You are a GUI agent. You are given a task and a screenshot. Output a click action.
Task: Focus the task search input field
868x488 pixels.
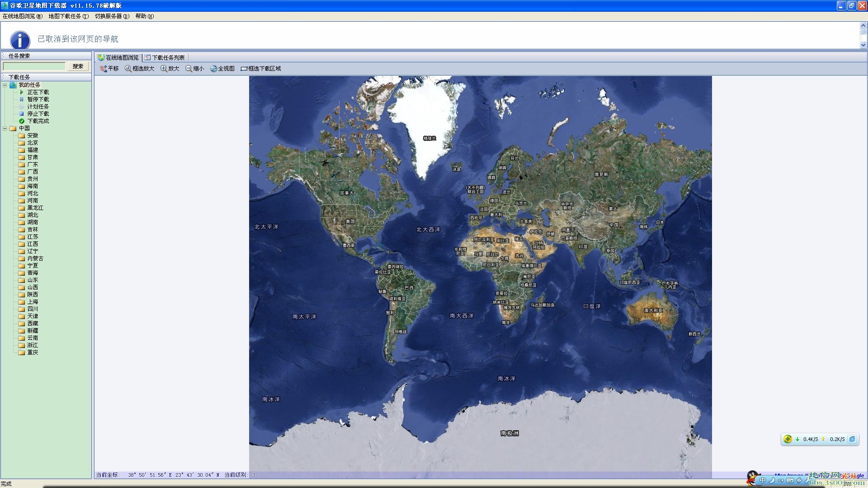34,66
